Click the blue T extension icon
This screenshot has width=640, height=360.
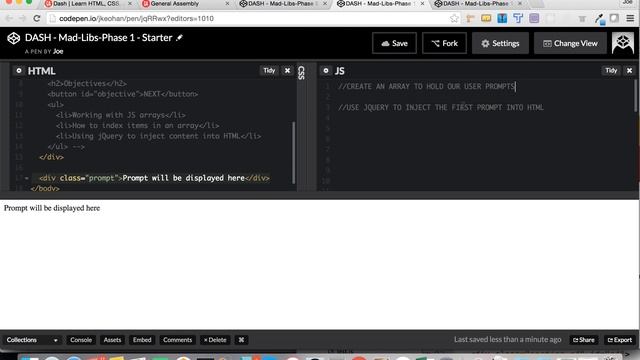click(x=518, y=18)
